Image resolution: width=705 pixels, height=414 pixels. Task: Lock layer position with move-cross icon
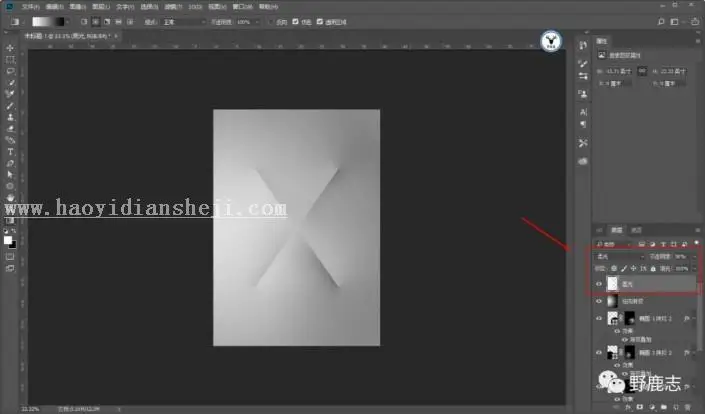634,268
